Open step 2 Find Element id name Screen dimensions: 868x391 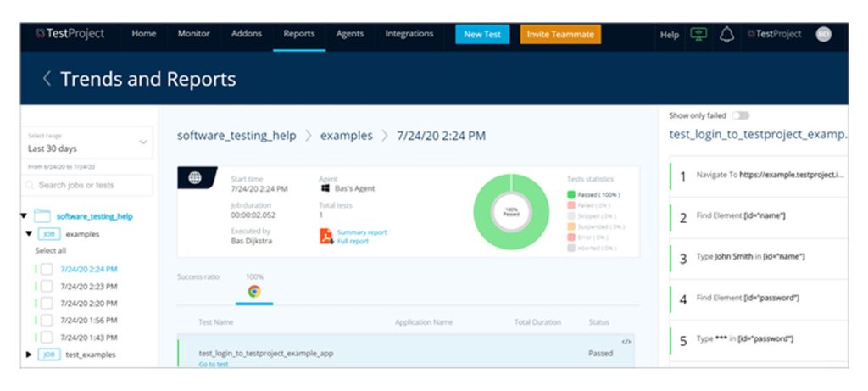(x=759, y=217)
